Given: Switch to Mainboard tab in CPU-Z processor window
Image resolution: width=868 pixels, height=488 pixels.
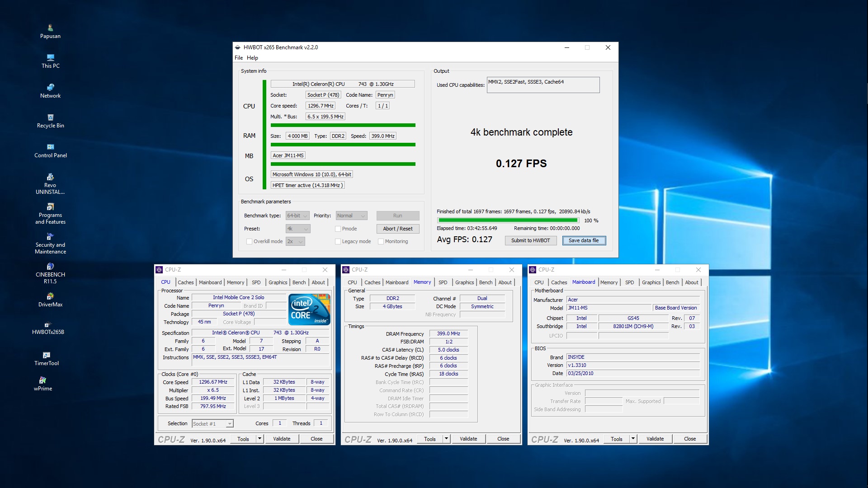Looking at the screenshot, I should click(210, 282).
